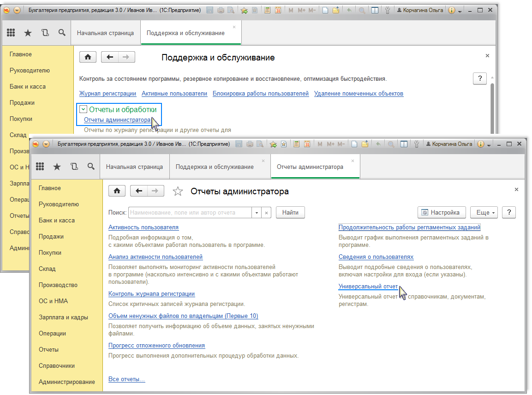This screenshot has height=395, width=532.
Task: Open Зарплата и кадры section in front sidebar
Action: (64, 317)
